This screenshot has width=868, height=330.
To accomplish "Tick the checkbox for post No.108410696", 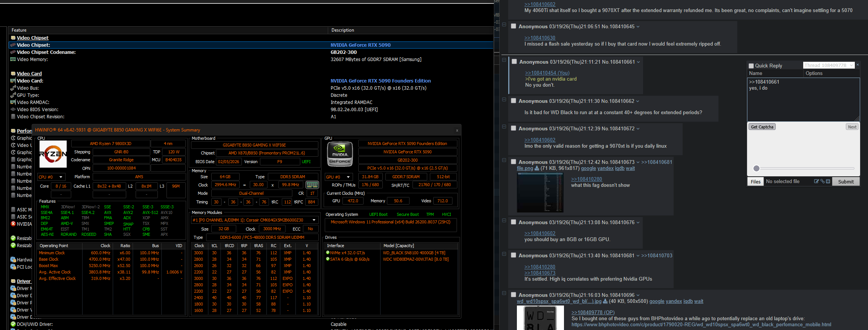I will point(513,295).
